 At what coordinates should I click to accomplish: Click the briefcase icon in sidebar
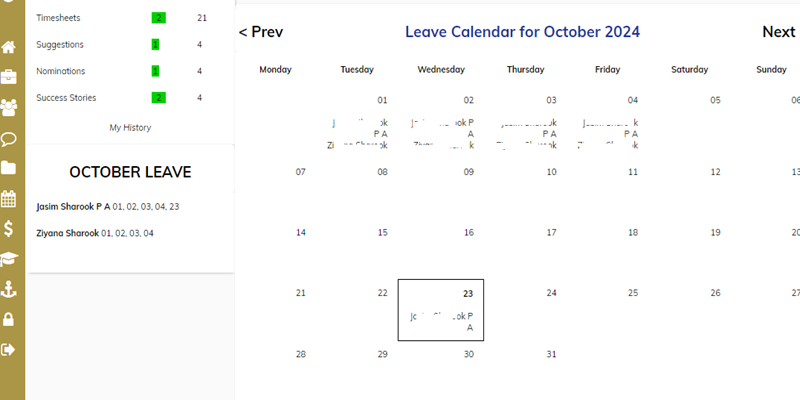point(8,77)
